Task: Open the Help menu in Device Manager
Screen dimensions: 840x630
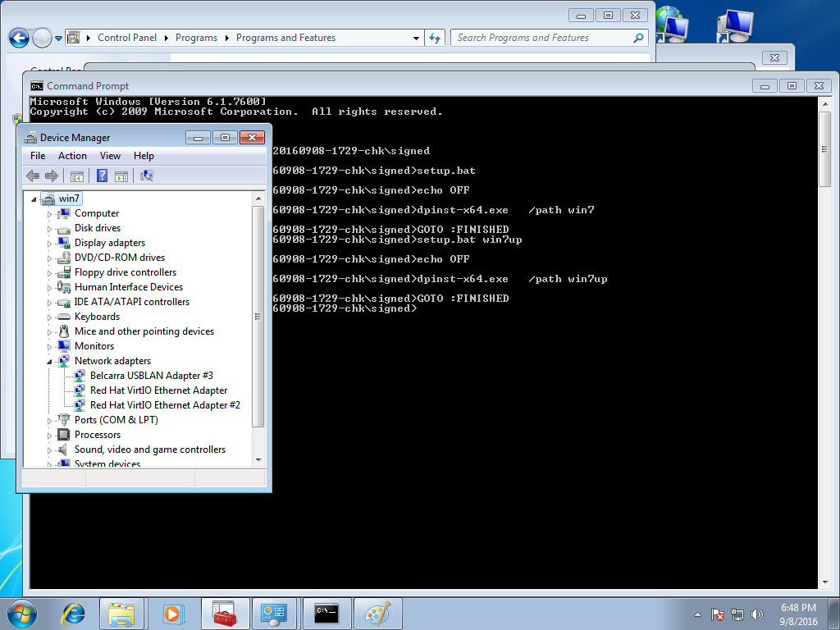Action: click(144, 156)
